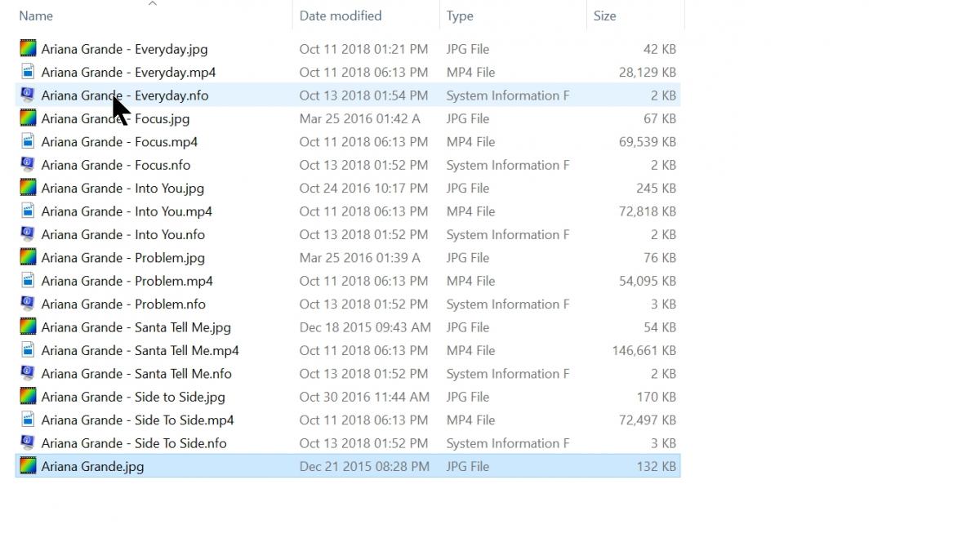
Task: Click the Oct 11 2018 01:21 PM date
Action: point(363,49)
